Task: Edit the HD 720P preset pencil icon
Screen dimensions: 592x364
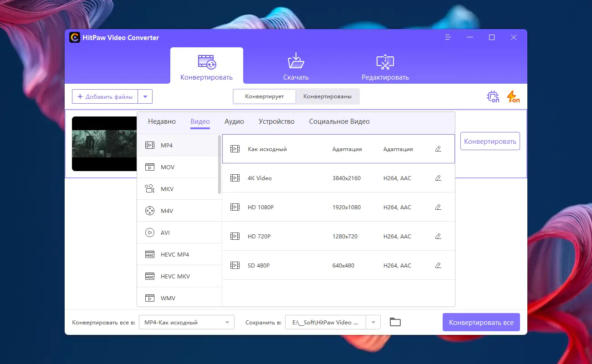Action: click(x=438, y=236)
